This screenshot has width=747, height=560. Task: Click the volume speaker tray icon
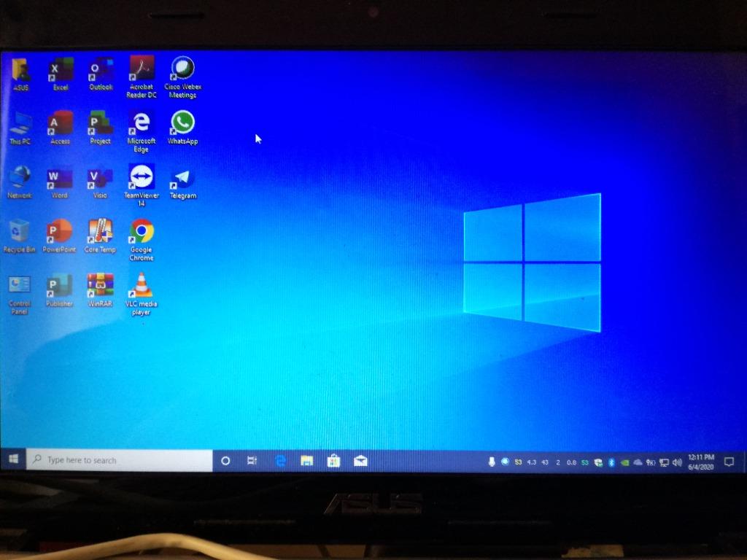click(676, 462)
